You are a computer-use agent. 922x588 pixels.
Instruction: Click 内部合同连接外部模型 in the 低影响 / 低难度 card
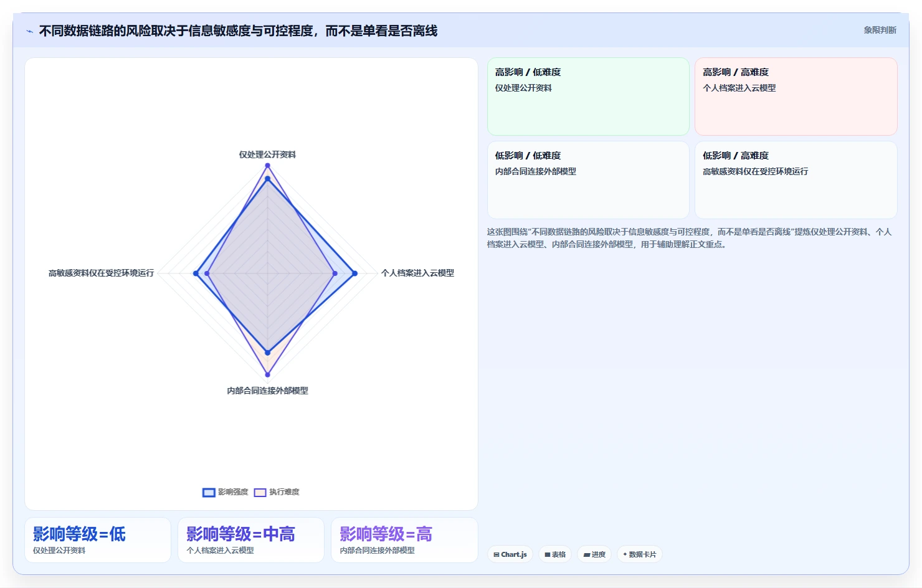click(x=535, y=171)
